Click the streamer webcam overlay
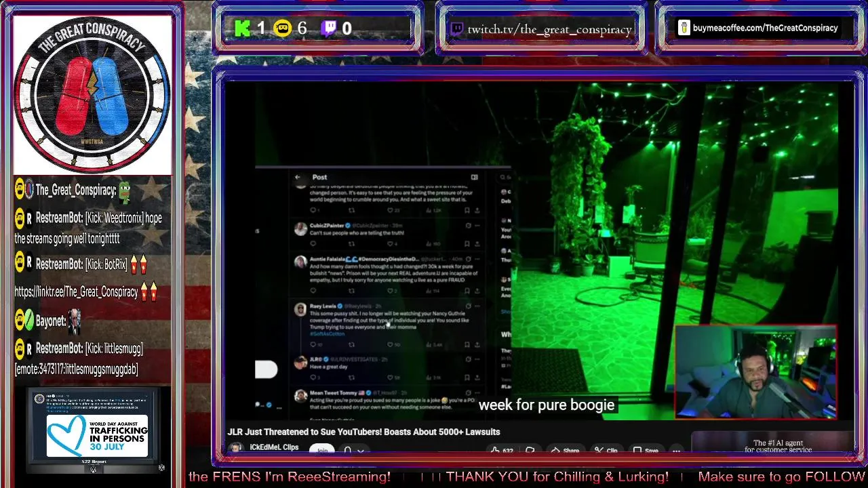This screenshot has width=868, height=488. pyautogui.click(x=755, y=372)
